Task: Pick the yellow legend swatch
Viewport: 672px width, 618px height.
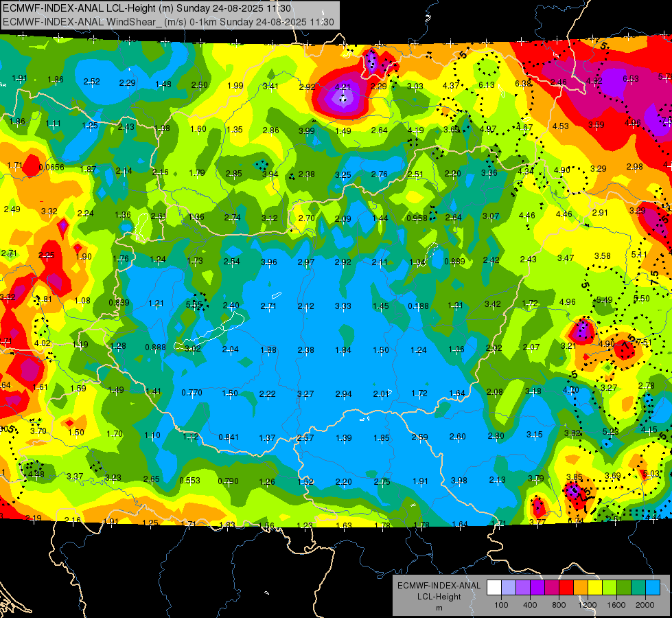Action: [x=595, y=588]
